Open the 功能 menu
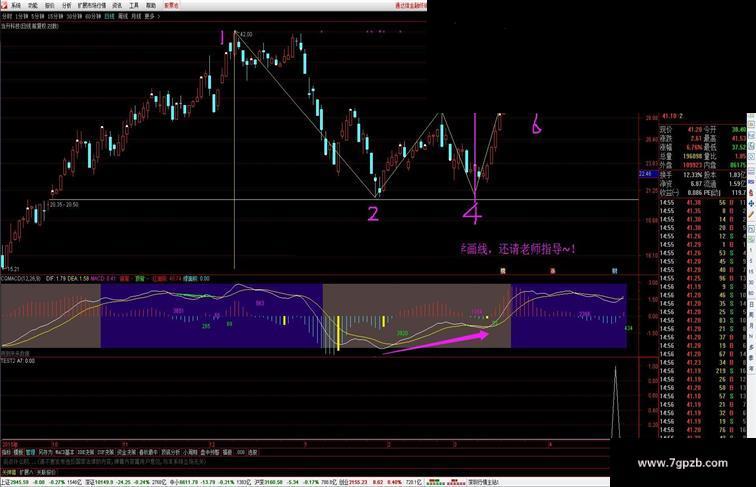 pos(33,6)
